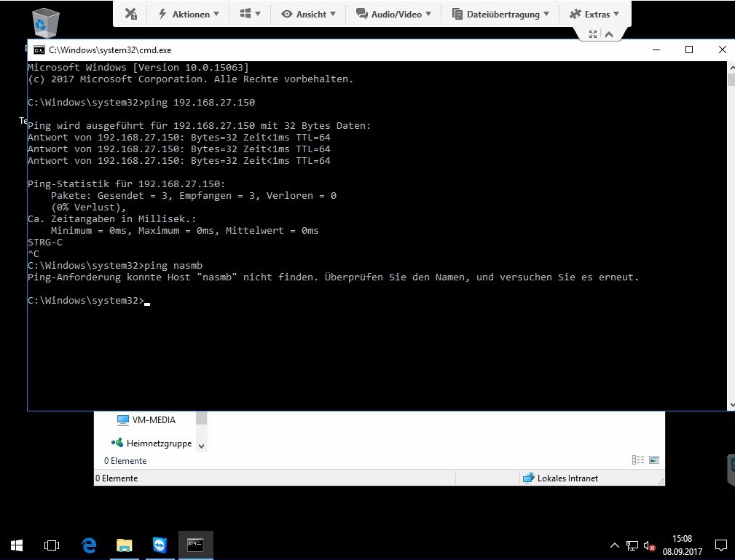Select VM-MEDIA in the Explorer tree
The height and width of the screenshot is (560, 735).
(x=146, y=420)
